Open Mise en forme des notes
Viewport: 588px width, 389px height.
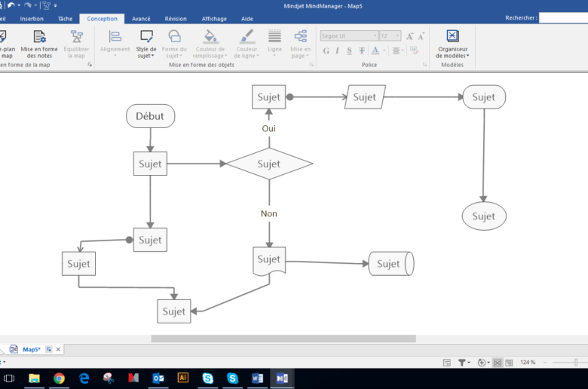[39, 44]
